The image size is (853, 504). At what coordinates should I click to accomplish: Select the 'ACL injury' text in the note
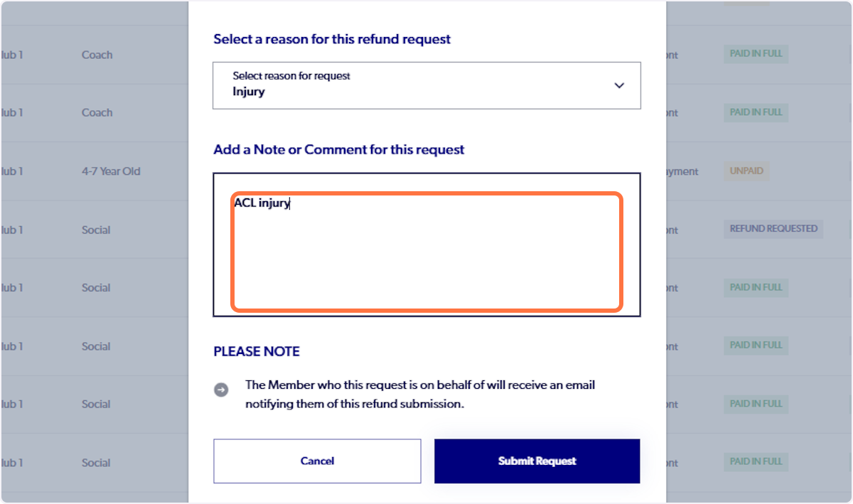(x=261, y=203)
